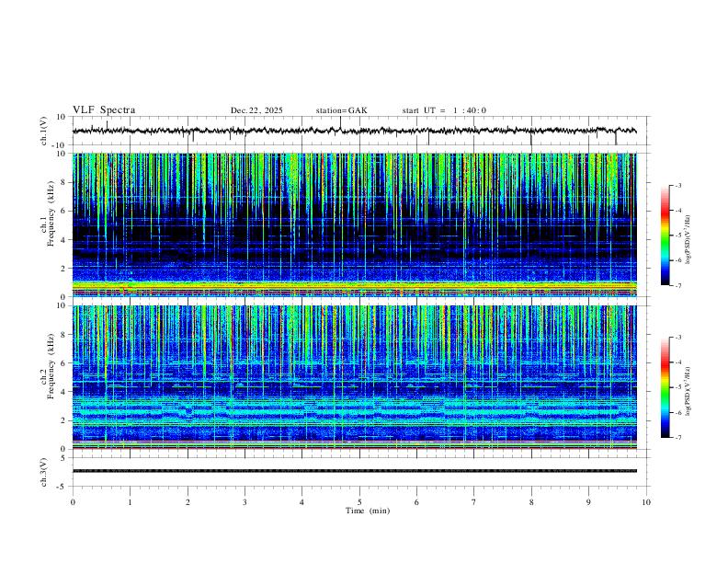Image resolution: width=728 pixels, height=563 pixels.
Task: Click the ch.2 spectrogram color bar
Action: [665, 387]
